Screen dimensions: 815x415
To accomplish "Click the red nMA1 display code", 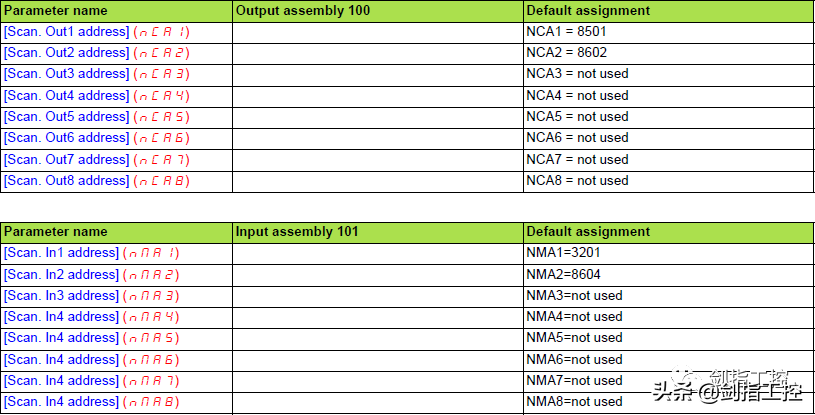I will [x=151, y=254].
